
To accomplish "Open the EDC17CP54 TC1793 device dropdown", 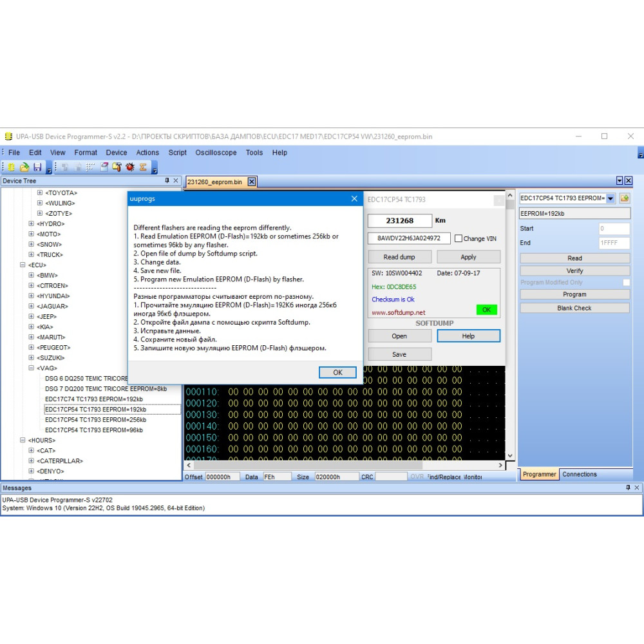I will 611,198.
